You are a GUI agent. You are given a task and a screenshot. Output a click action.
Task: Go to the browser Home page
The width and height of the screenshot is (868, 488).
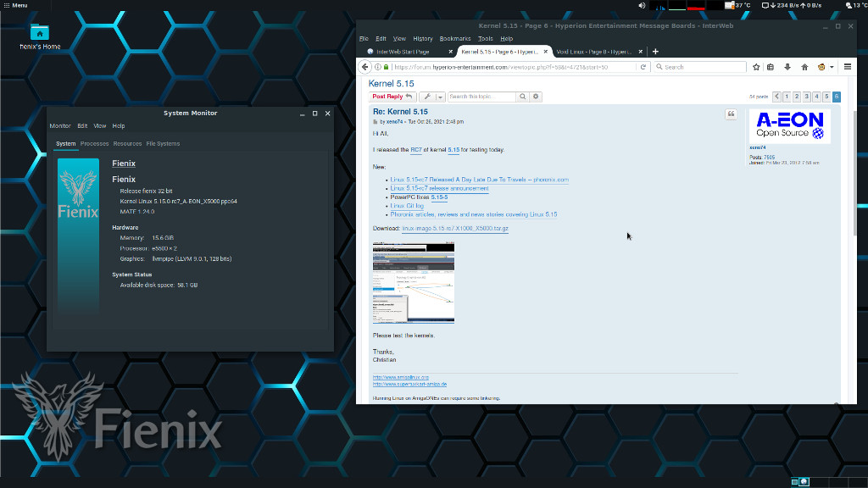[x=804, y=67]
